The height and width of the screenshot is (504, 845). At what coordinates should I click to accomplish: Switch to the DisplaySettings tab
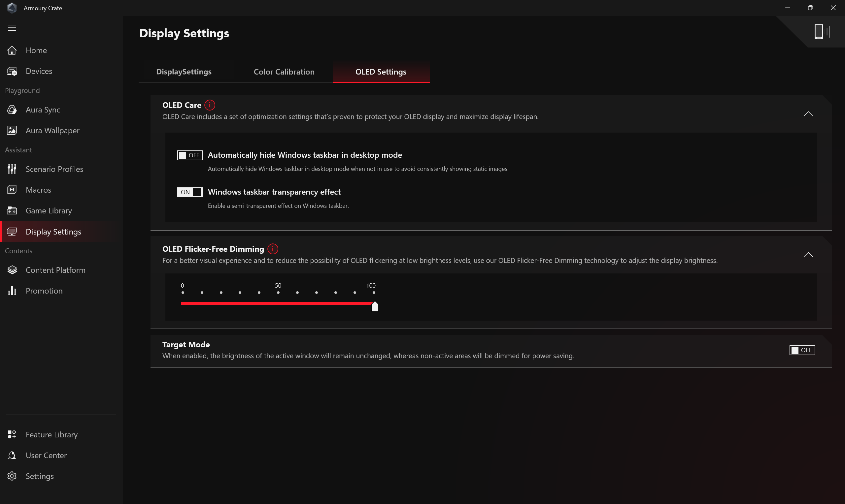(x=184, y=72)
